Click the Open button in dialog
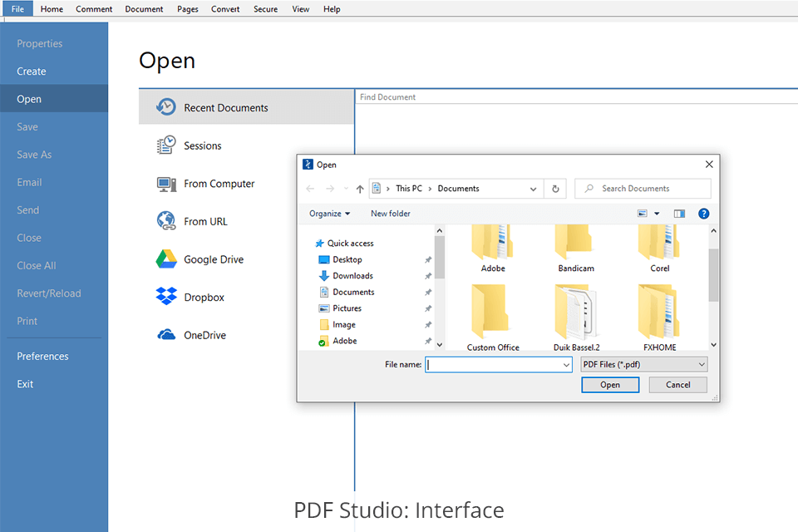The image size is (798, 532). [x=609, y=384]
